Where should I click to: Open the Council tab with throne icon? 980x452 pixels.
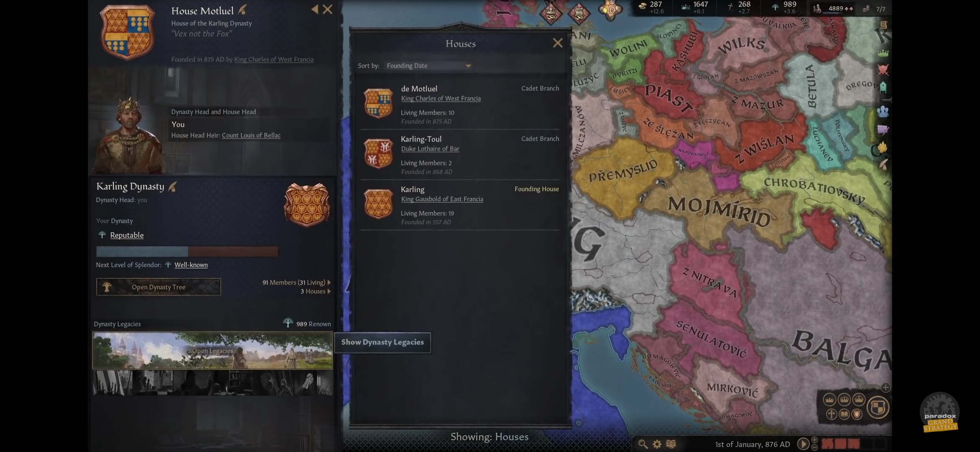click(x=883, y=87)
